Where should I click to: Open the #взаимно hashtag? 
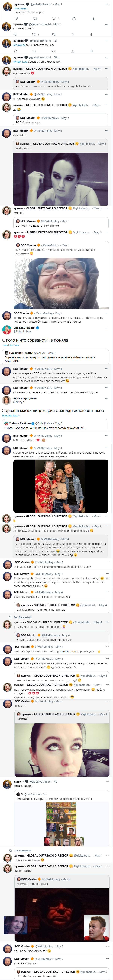pyautogui.click(x=21, y=8)
